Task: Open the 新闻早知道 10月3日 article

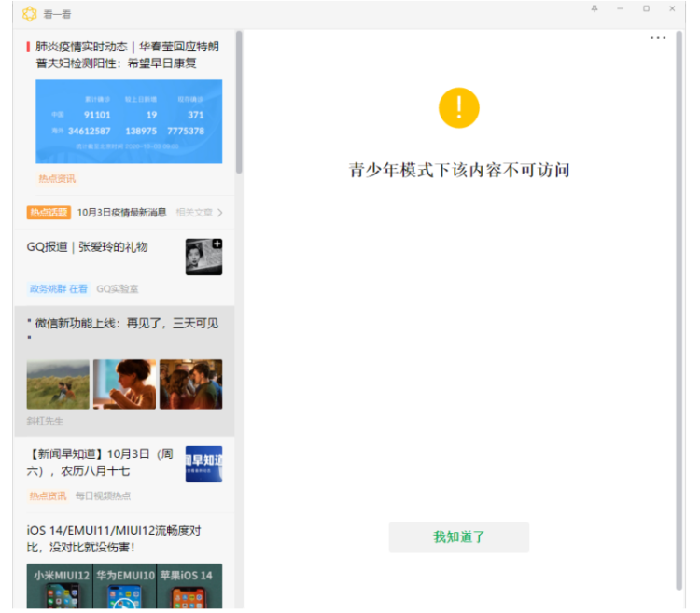Action: 99,464
